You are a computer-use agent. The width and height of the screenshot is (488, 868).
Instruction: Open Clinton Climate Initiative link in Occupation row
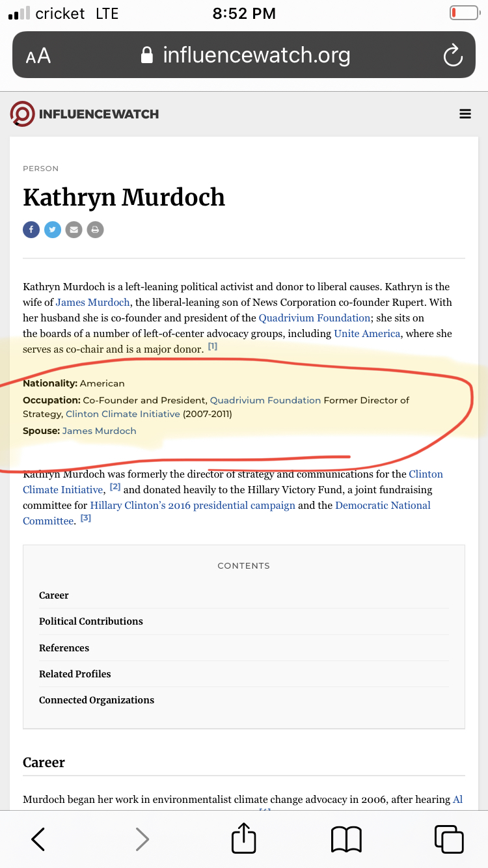123,414
